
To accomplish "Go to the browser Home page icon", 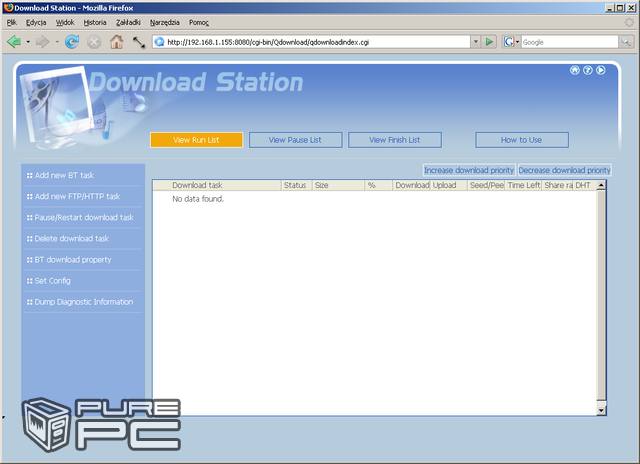I will coord(116,42).
